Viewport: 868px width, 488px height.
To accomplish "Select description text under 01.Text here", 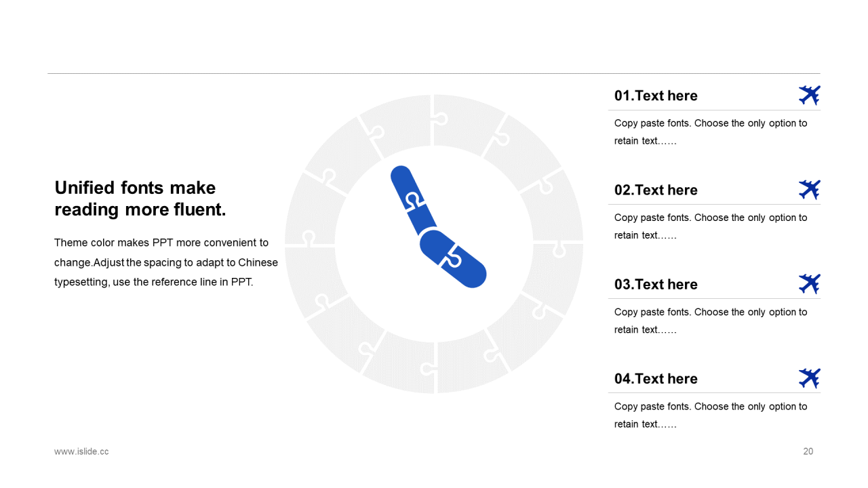I will [x=711, y=132].
